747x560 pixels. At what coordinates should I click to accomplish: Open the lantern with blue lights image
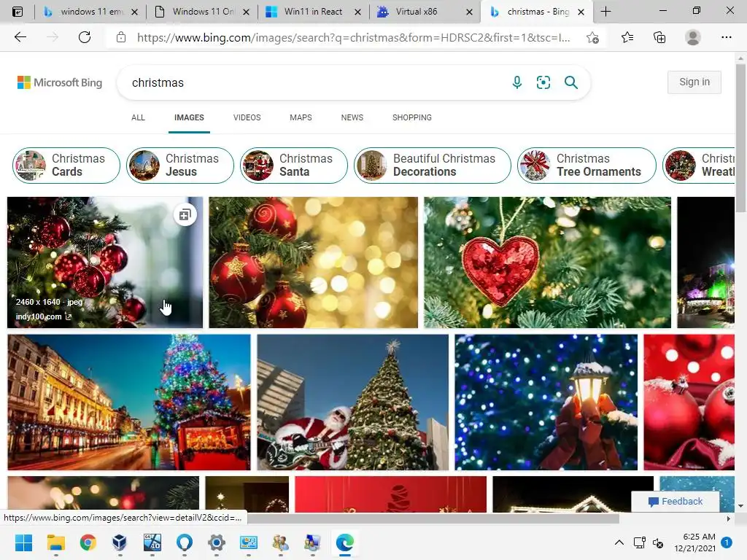coord(546,402)
